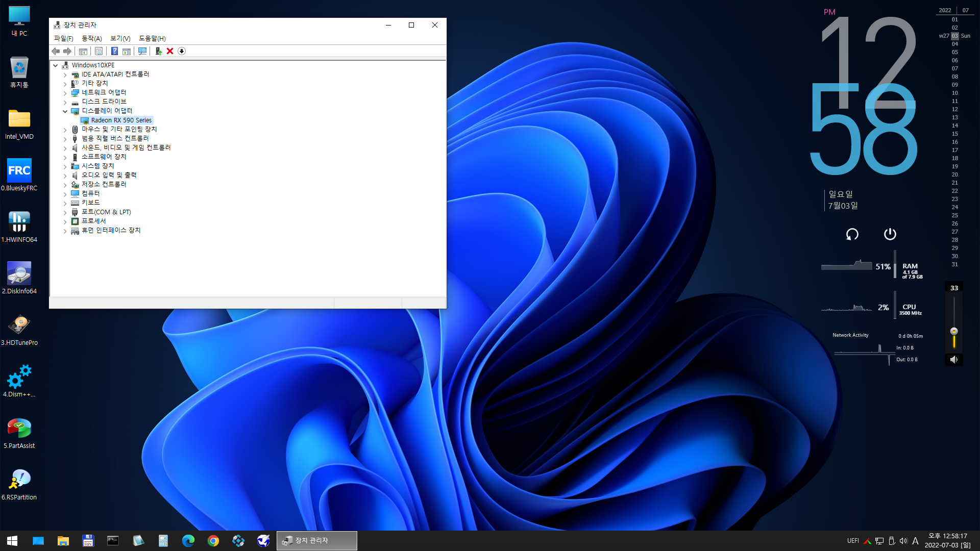The width and height of the screenshot is (980, 551).
Task: Click Update device driver toolbar icon
Action: (158, 51)
